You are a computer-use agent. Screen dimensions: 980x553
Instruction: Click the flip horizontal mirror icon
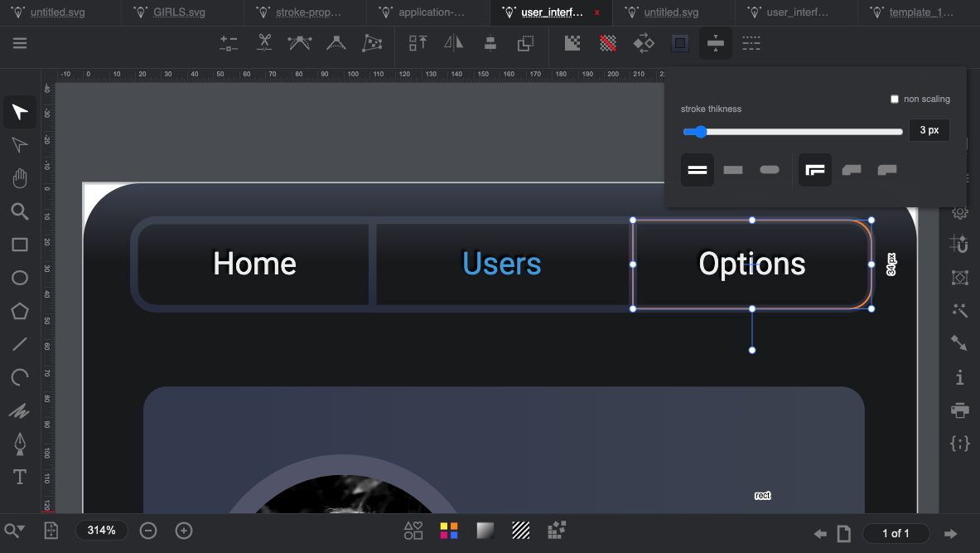(x=454, y=43)
